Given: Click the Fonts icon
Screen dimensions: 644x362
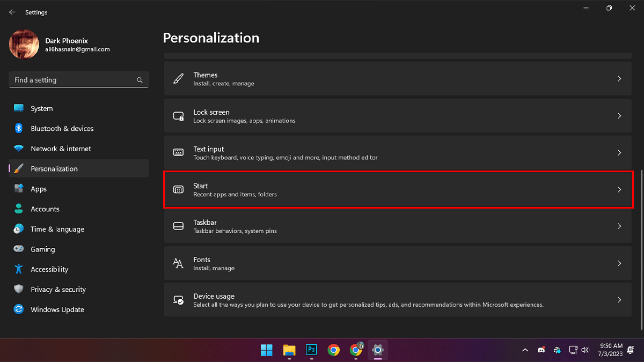Looking at the screenshot, I should click(178, 263).
